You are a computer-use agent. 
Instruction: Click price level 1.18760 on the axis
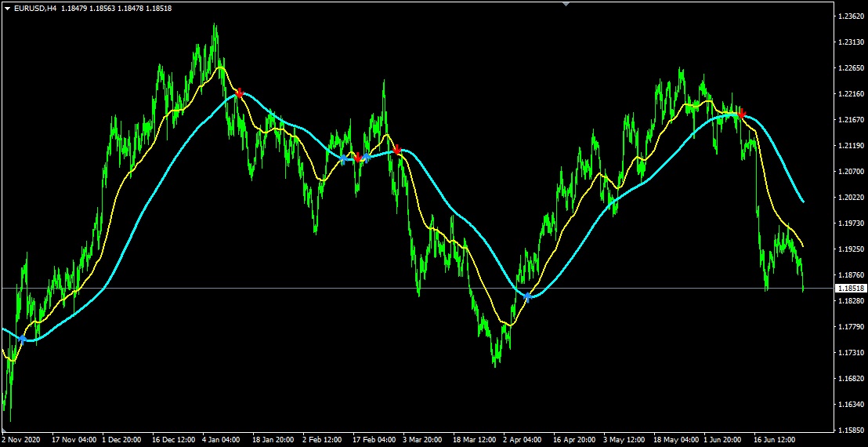(852, 274)
